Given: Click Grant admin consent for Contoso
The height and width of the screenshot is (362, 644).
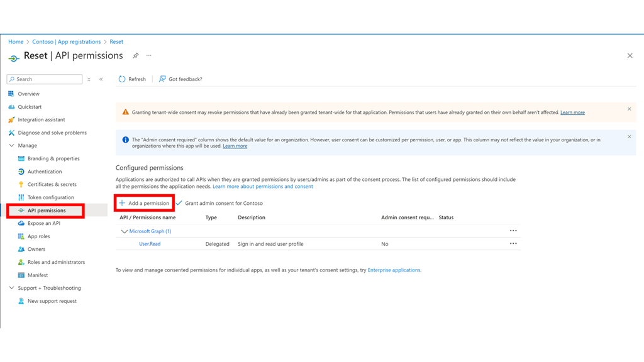Looking at the screenshot, I should click(219, 204).
